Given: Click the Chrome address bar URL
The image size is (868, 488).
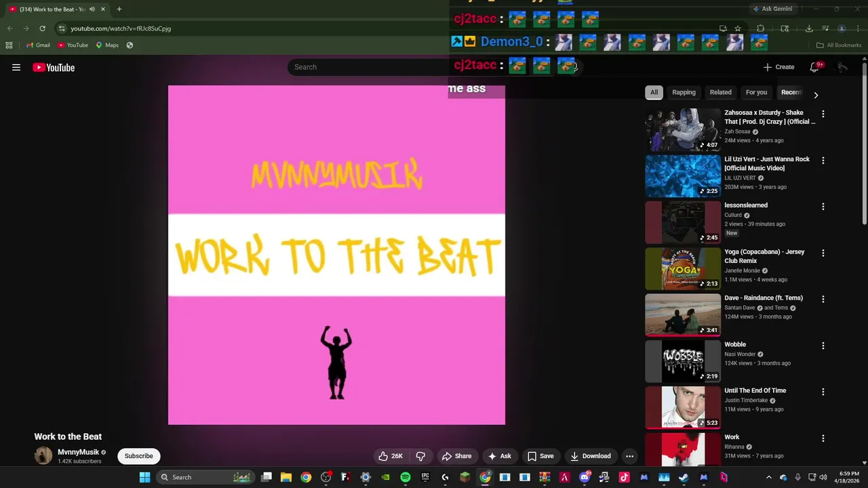Looking at the screenshot, I should [x=121, y=28].
